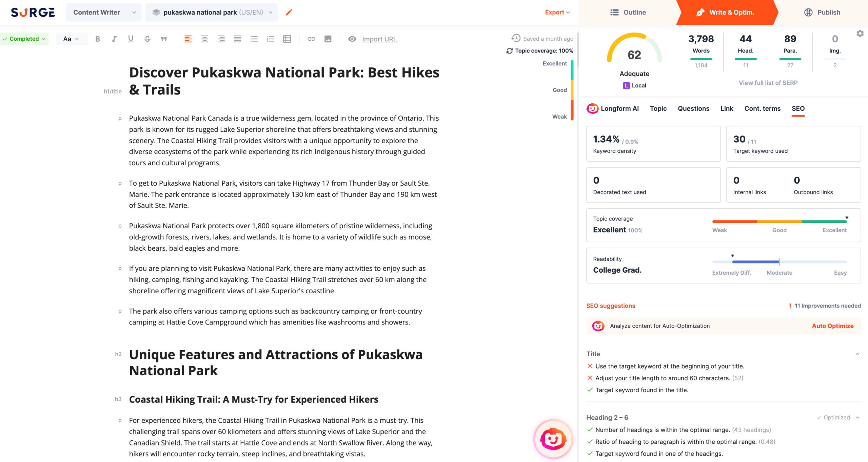Open the Content Writer dropdown
Screen dimensions: 868x462
[x=104, y=13]
